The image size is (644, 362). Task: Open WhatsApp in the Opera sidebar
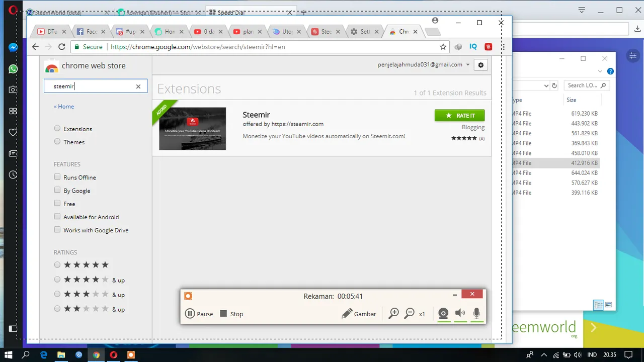pyautogui.click(x=13, y=69)
